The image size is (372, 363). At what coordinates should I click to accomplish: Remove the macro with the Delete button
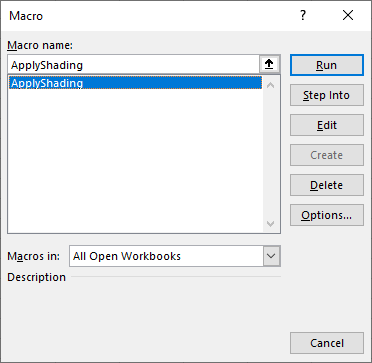[x=327, y=185]
